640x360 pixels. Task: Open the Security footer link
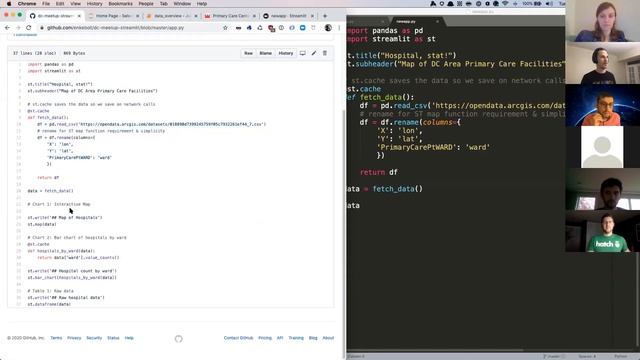(x=94, y=338)
